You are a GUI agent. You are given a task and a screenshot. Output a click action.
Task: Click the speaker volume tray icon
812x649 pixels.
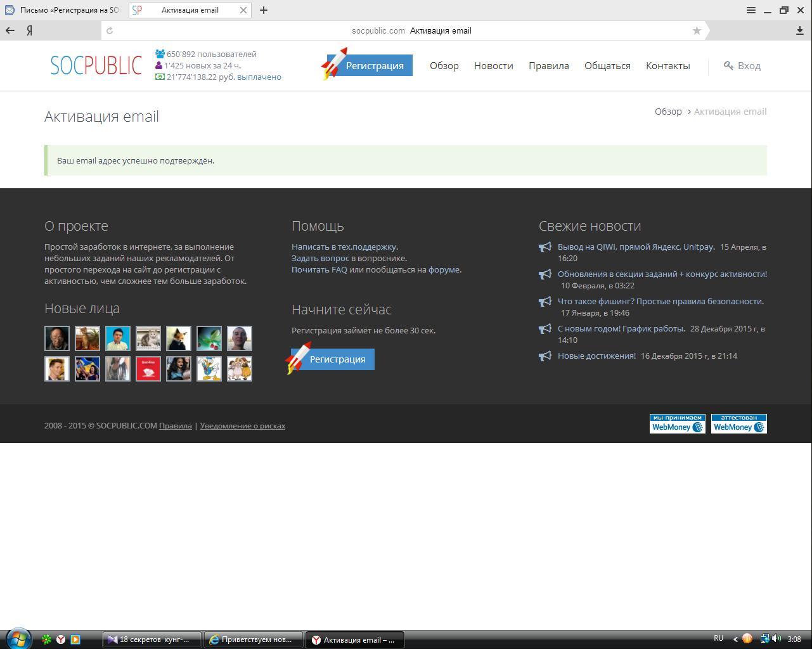[777, 639]
